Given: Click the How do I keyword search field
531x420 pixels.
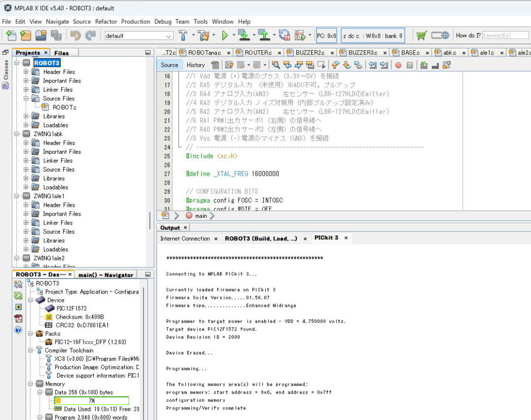Looking at the screenshot, I should click(x=505, y=35).
